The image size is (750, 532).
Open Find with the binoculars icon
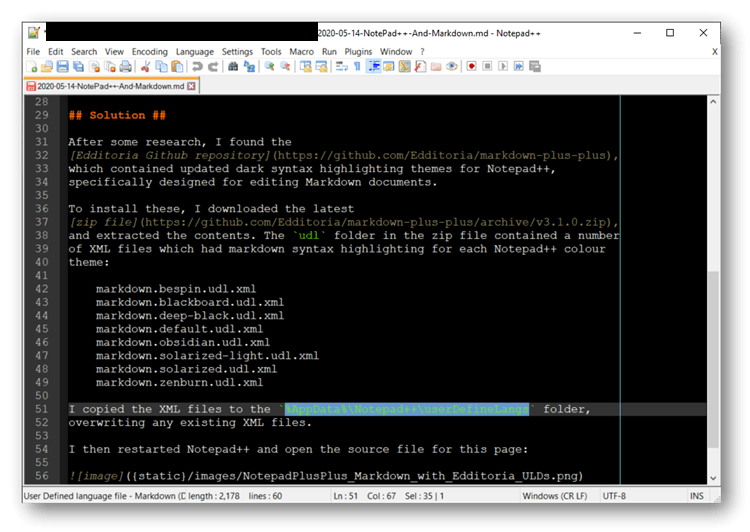[233, 66]
